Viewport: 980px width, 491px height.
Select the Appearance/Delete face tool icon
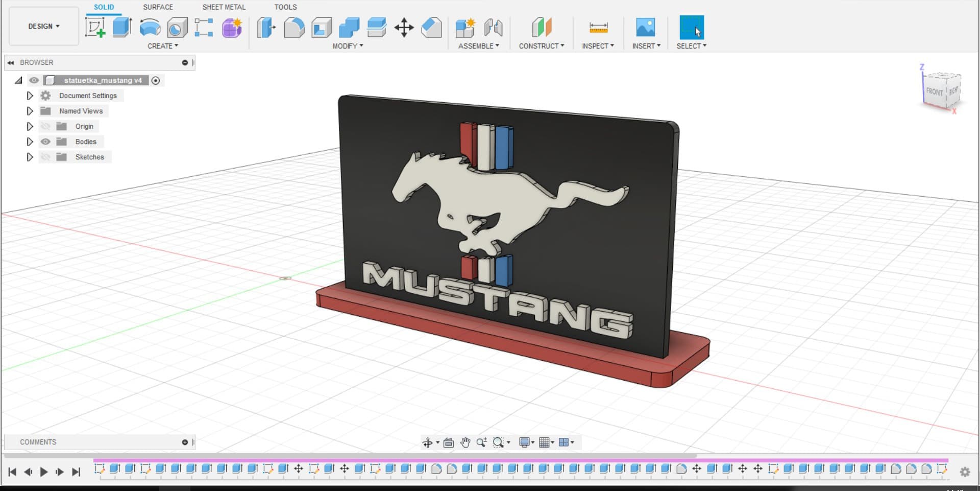[432, 28]
